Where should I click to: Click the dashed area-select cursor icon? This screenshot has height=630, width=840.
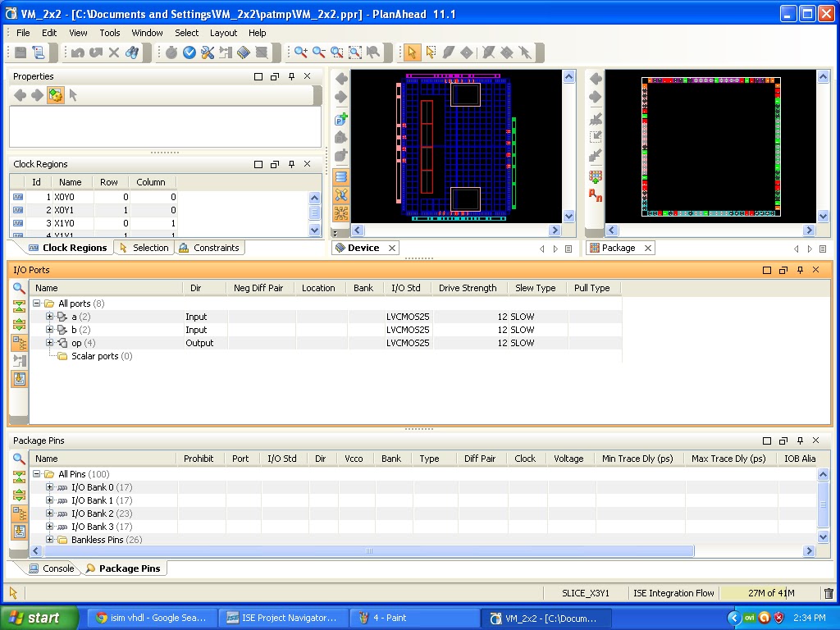(x=430, y=52)
